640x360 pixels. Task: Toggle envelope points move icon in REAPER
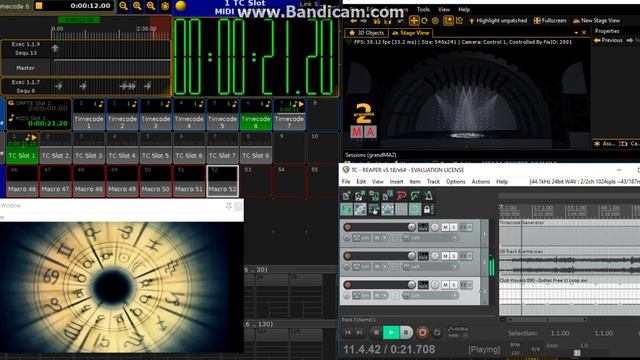point(387,209)
